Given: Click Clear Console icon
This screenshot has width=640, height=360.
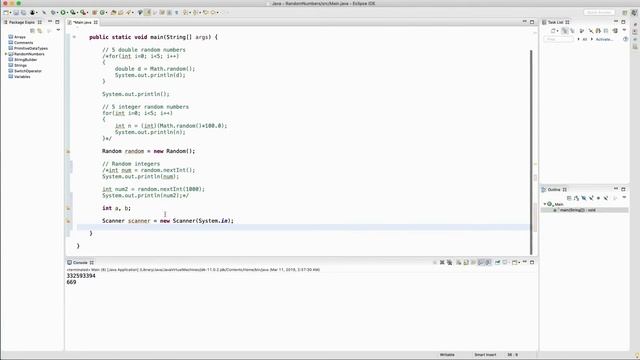Looking at the screenshot, I should click(459, 262).
